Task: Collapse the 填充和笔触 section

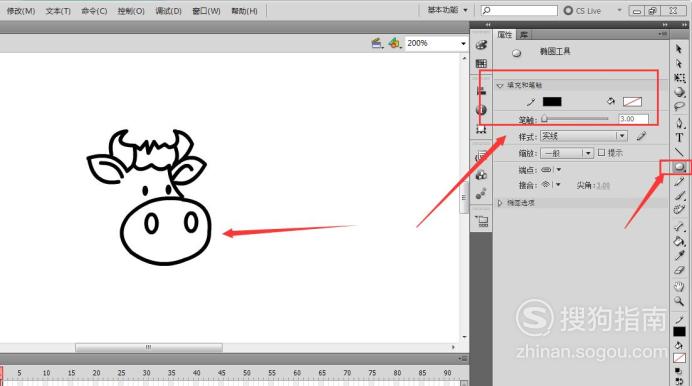Action: [x=500, y=85]
